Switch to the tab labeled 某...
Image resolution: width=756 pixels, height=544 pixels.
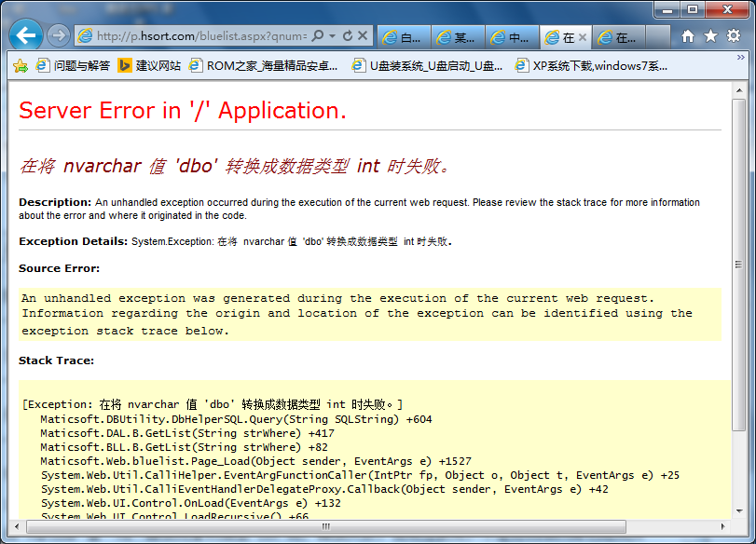pos(457,37)
